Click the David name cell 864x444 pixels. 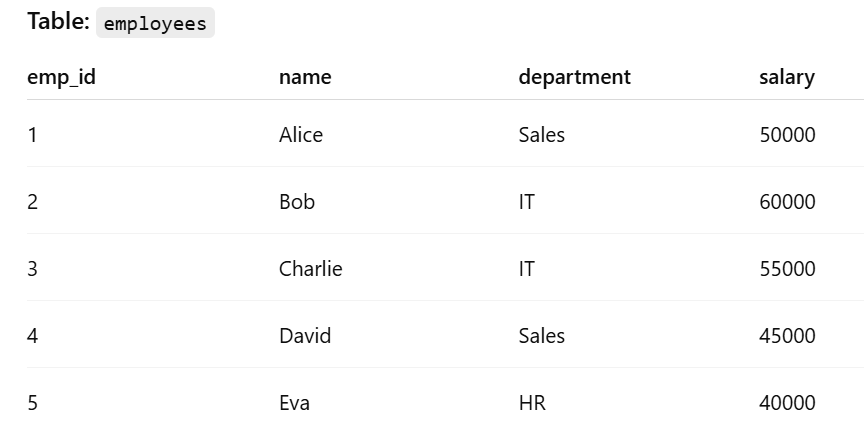pyautogui.click(x=305, y=336)
